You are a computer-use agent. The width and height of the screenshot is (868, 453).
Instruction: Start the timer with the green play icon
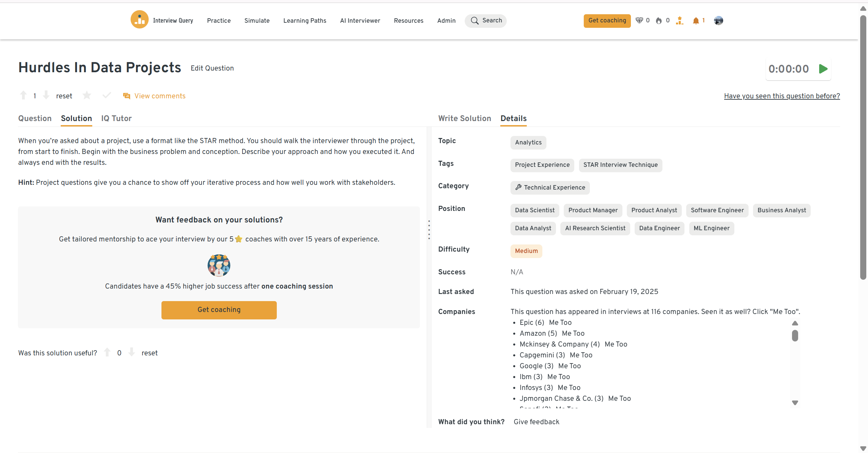pyautogui.click(x=823, y=69)
